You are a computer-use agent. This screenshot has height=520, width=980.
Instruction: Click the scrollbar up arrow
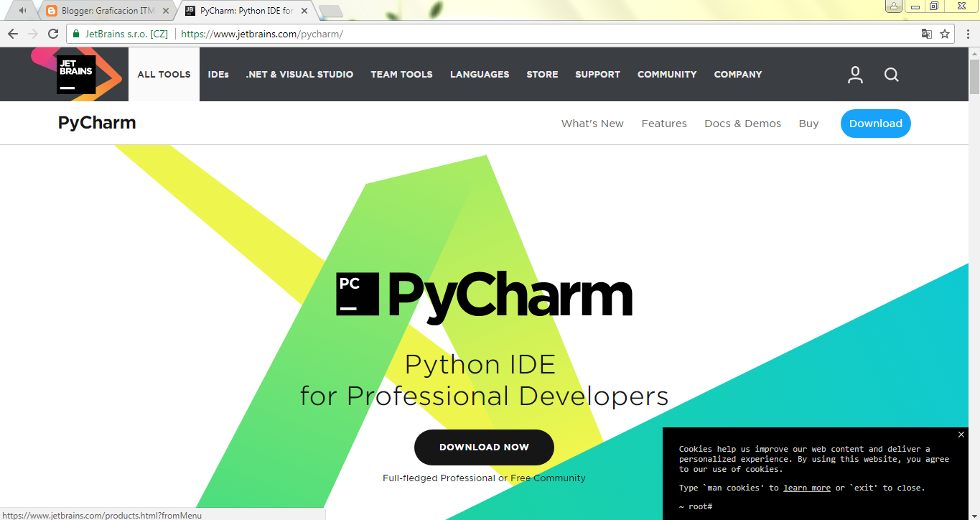pyautogui.click(x=974, y=53)
